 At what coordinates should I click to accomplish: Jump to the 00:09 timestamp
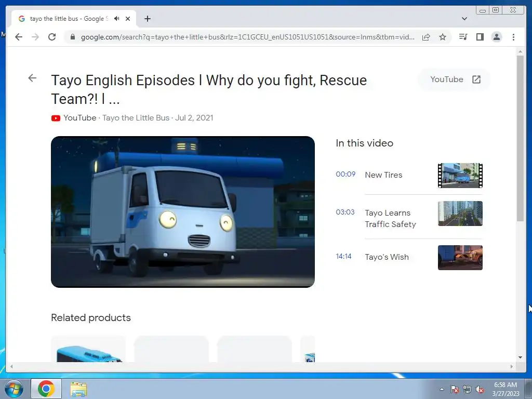click(345, 174)
